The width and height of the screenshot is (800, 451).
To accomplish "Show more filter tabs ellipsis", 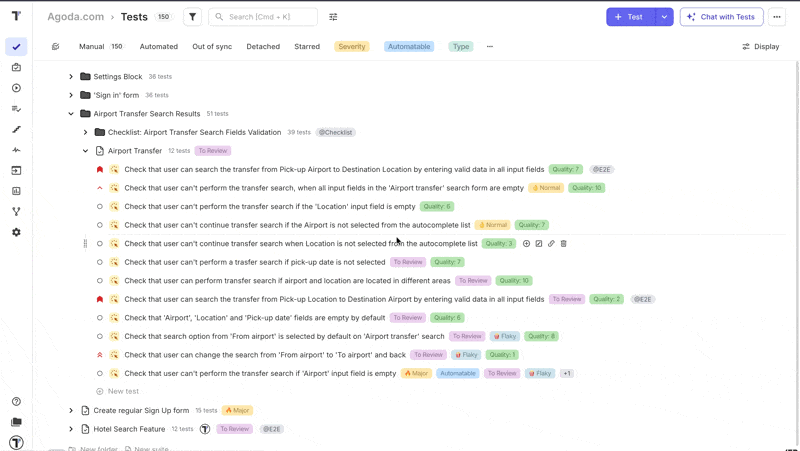I will click(x=490, y=46).
